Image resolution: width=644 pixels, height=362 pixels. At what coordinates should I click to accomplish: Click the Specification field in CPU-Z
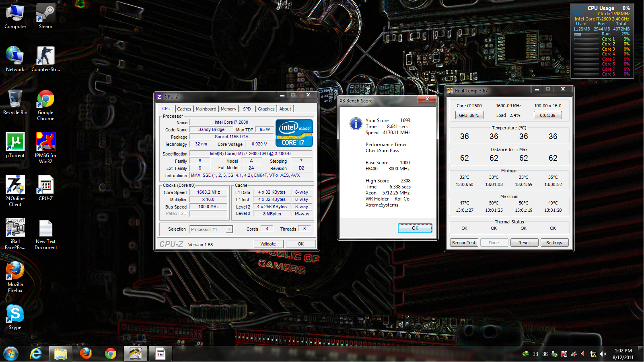pos(251,154)
